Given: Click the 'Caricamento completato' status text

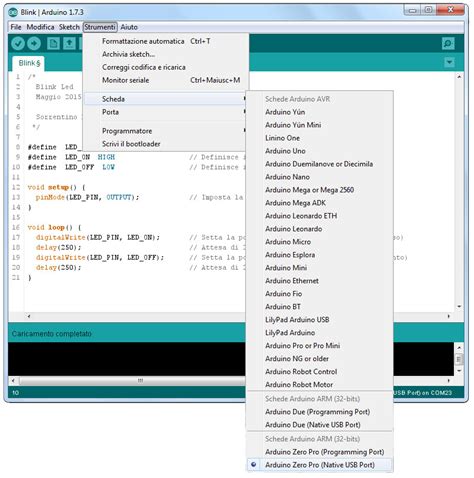Looking at the screenshot, I should click(52, 334).
